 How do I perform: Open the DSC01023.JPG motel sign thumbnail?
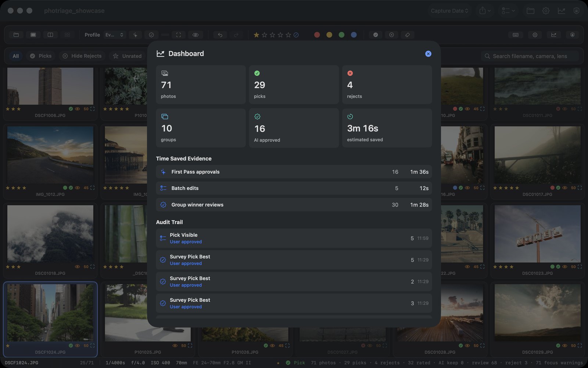tap(538, 234)
